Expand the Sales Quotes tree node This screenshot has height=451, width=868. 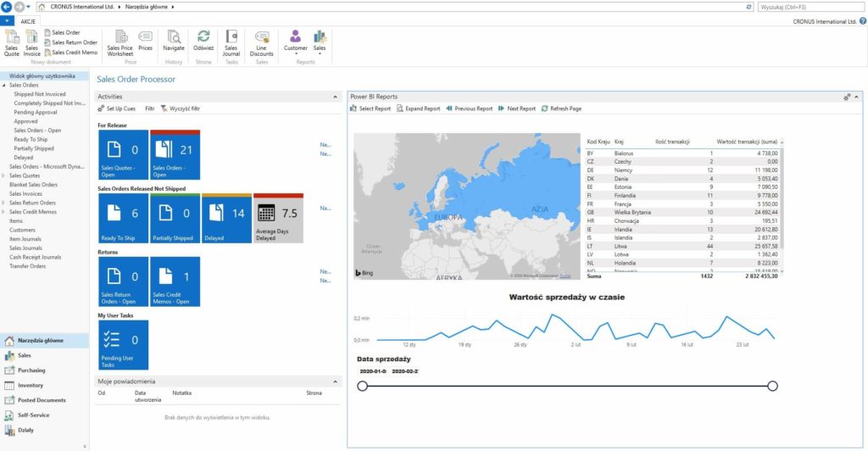pyautogui.click(x=4, y=176)
